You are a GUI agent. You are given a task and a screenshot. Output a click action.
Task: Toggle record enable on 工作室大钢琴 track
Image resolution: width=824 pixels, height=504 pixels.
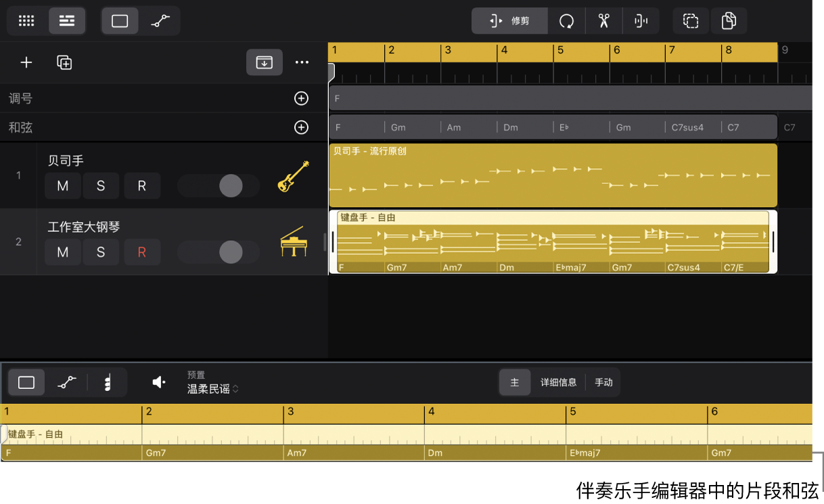point(142,252)
